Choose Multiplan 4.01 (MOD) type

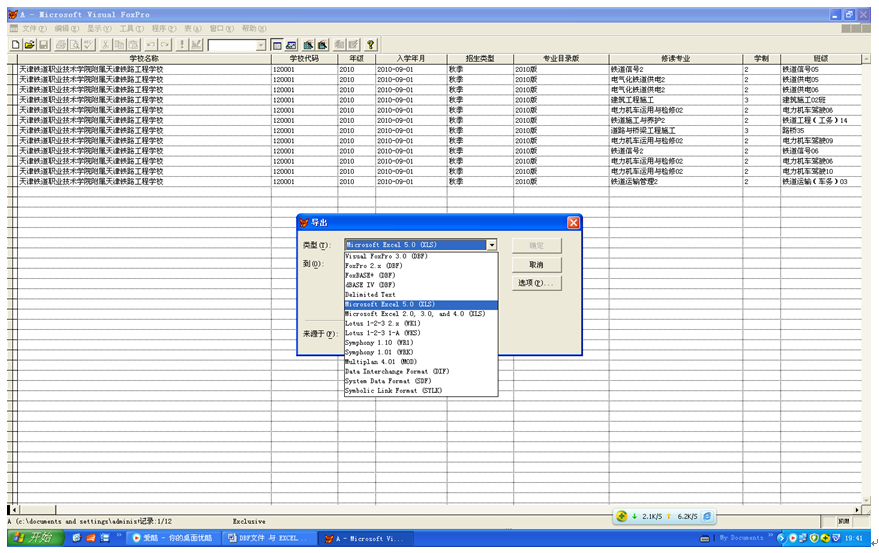tap(421, 362)
